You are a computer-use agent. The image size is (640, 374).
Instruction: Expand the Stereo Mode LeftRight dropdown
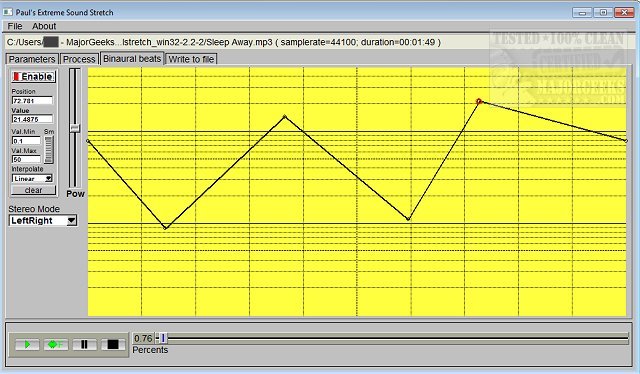pyautogui.click(x=43, y=220)
